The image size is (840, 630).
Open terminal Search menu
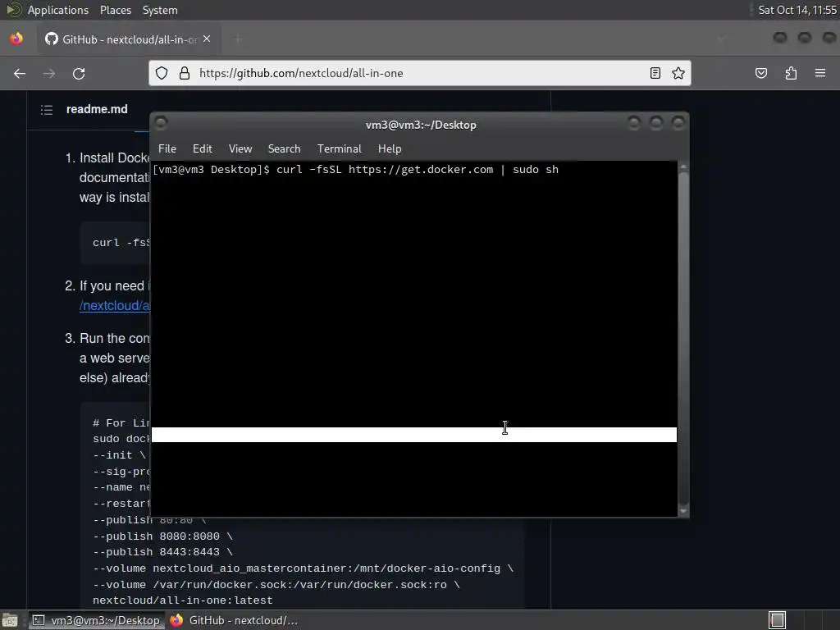[284, 149]
